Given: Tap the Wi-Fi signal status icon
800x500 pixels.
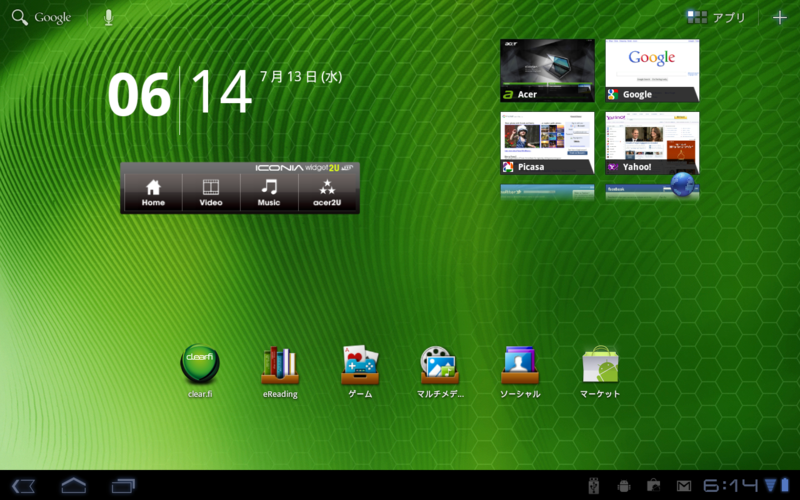Looking at the screenshot, I should click(770, 485).
